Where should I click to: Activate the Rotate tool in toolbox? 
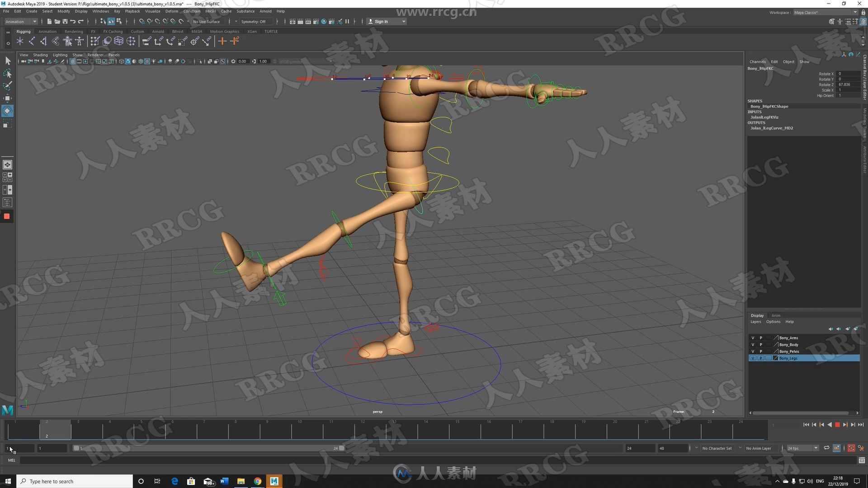(7, 111)
